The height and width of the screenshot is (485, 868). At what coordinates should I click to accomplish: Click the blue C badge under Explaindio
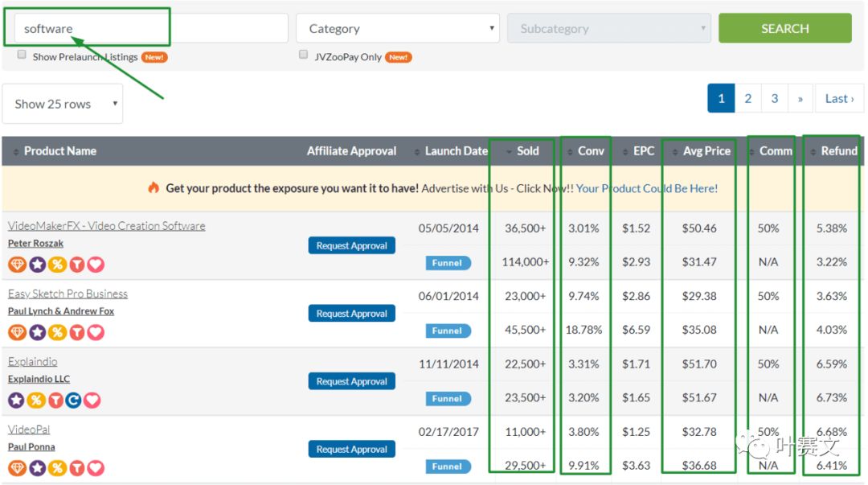(73, 400)
